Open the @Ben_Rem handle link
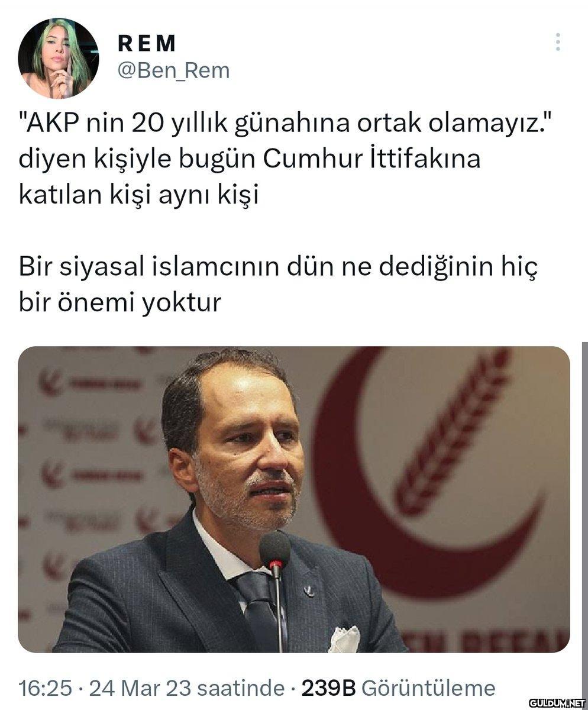The height and width of the screenshot is (710, 588). 173,70
